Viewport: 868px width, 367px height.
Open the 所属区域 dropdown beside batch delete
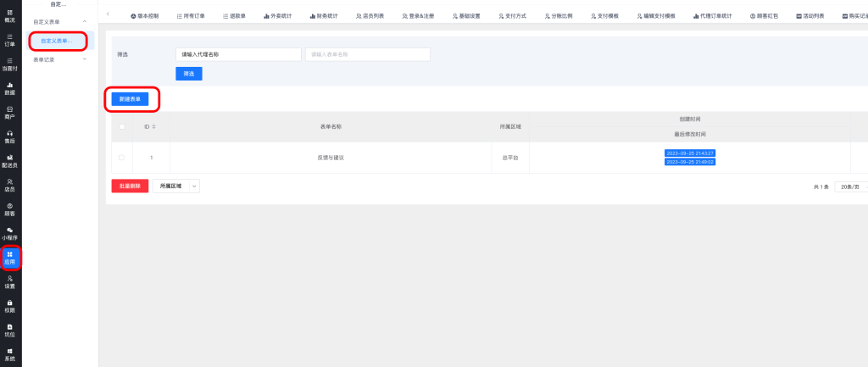(x=175, y=186)
